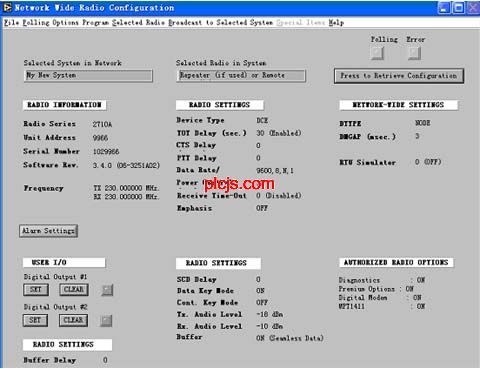
Task: Minimize the Network Wide Radio Configuration window
Action: 444,8
